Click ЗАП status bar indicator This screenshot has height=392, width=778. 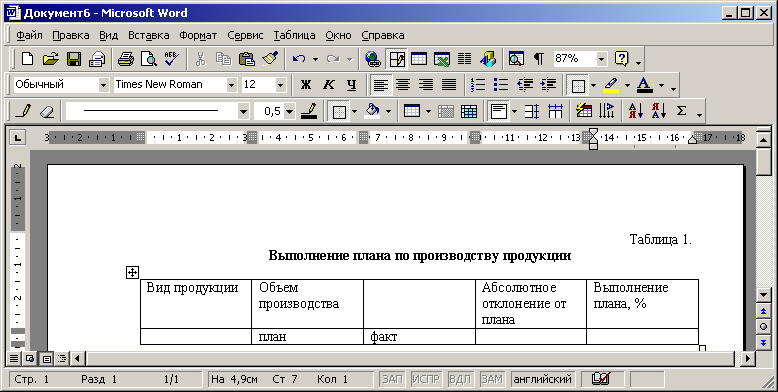point(392,380)
